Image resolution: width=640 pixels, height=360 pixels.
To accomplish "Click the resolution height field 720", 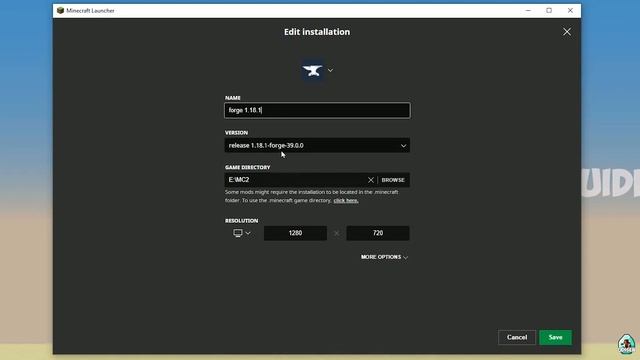I will tap(378, 233).
